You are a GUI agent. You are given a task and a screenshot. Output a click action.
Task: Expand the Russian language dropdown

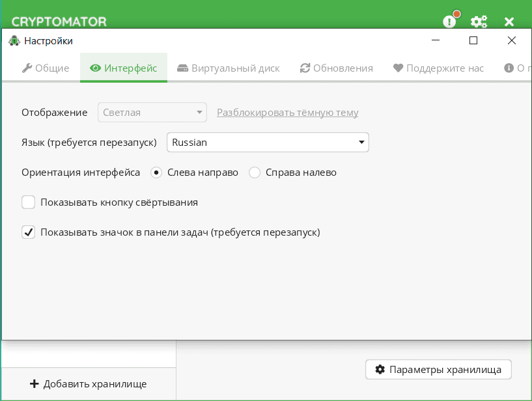[x=268, y=142]
